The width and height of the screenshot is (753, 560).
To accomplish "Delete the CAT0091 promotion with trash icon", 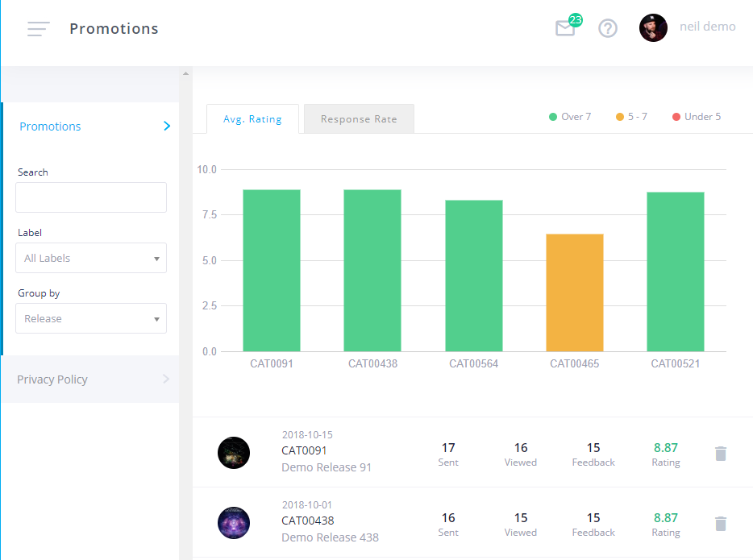I will point(721,454).
